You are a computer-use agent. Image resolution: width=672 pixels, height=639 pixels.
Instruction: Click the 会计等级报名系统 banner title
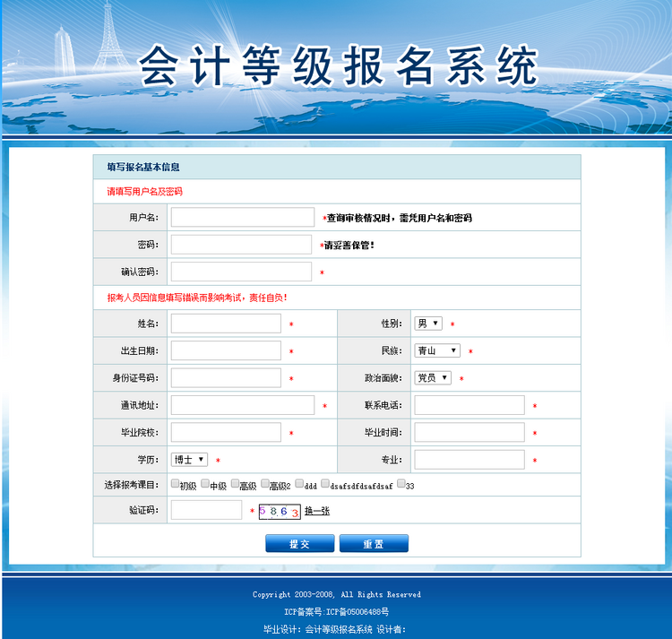(x=339, y=66)
